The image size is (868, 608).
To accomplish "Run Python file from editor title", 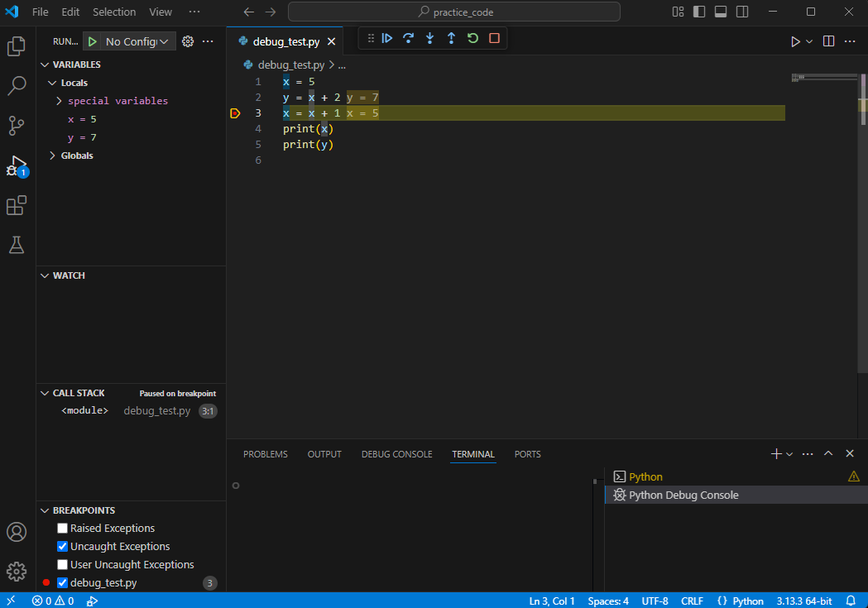I will click(x=795, y=41).
